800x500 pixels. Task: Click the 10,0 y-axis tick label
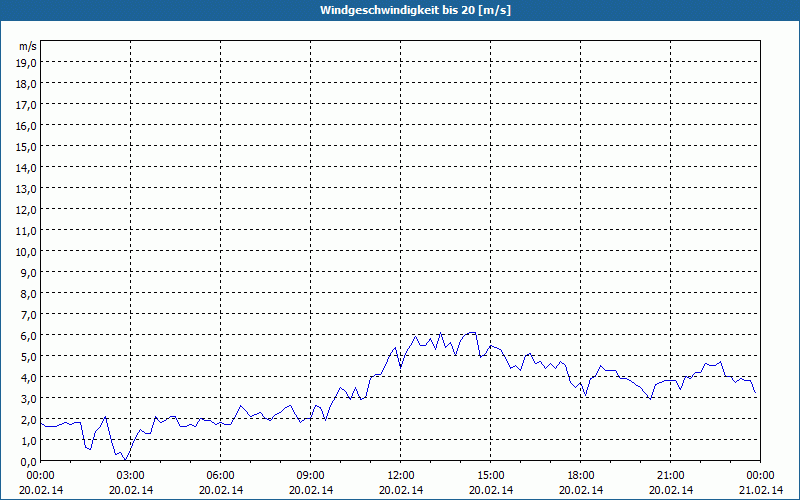coord(28,252)
